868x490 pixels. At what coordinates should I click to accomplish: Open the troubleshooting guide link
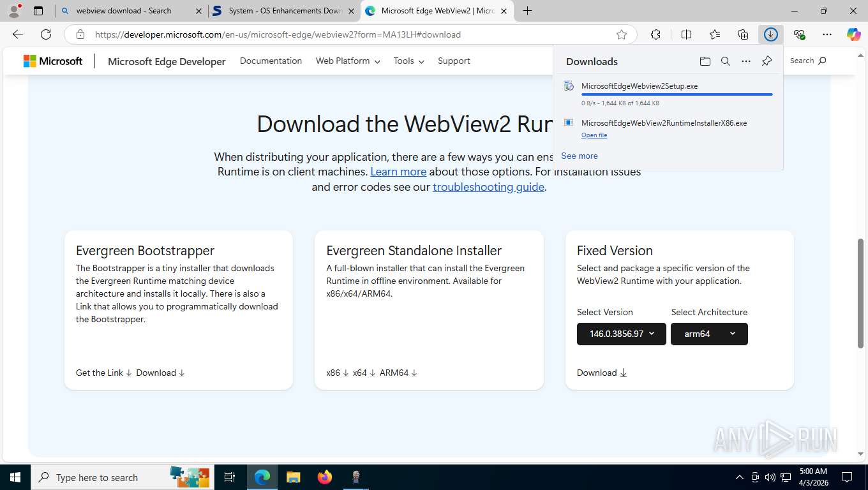(x=488, y=187)
